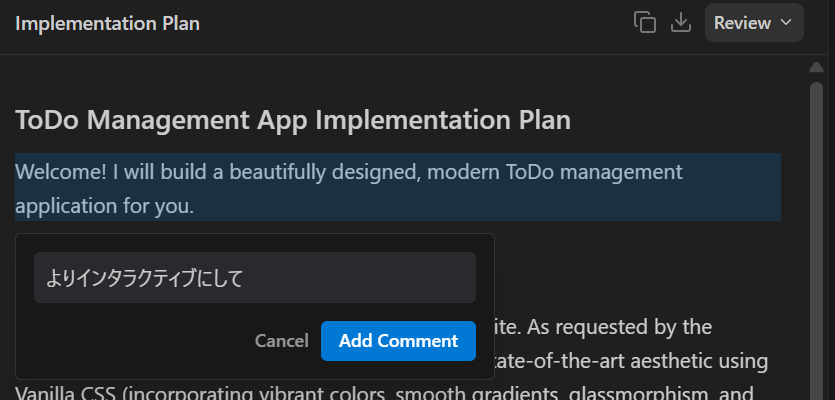Click the Japanese text in the comment box
Screen dimensions: 835x400
[145, 278]
